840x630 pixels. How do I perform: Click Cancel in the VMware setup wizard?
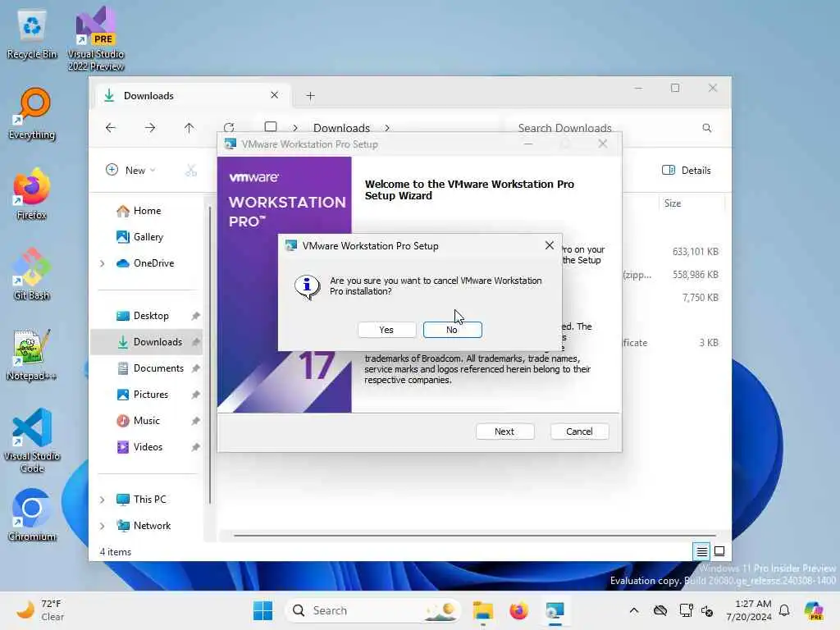579,431
